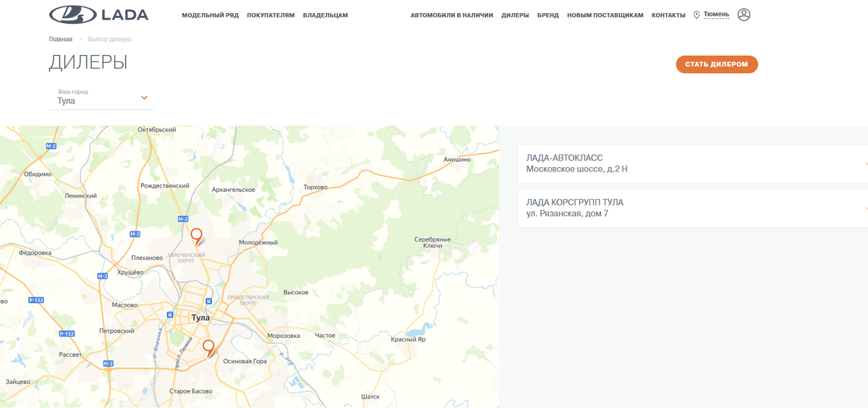Open the ДИЛЕРЫ menu item
The width and height of the screenshot is (868, 408).
(515, 15)
